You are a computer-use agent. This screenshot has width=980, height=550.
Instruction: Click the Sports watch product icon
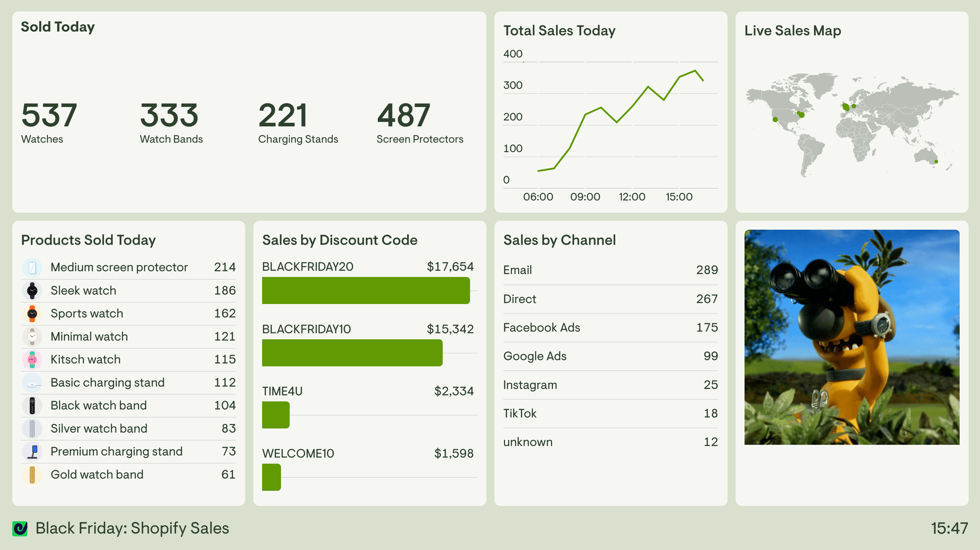(32, 314)
